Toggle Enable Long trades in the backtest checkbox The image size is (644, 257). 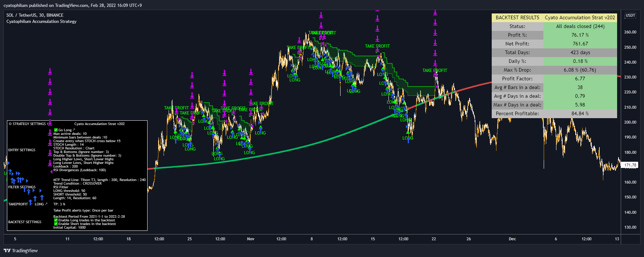coord(56,220)
